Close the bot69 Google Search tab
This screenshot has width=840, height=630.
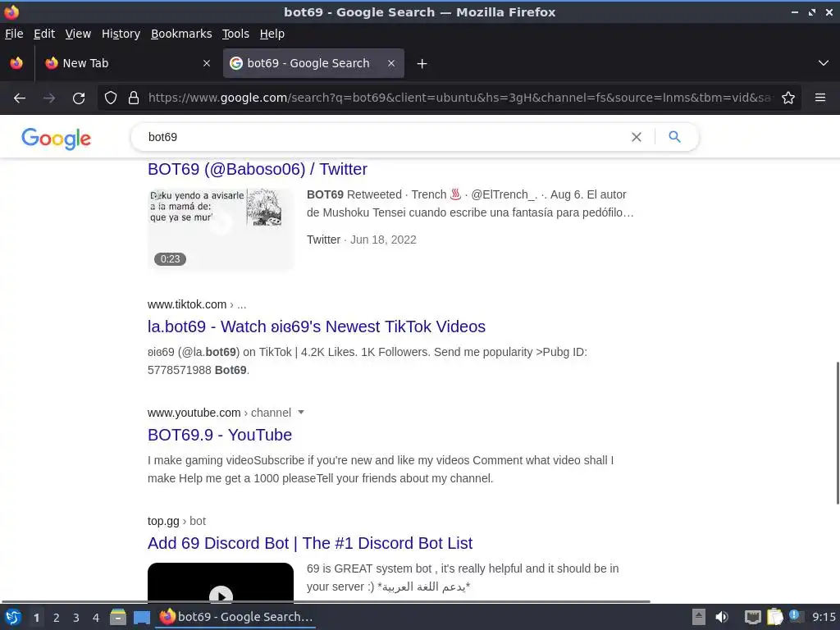coord(391,63)
